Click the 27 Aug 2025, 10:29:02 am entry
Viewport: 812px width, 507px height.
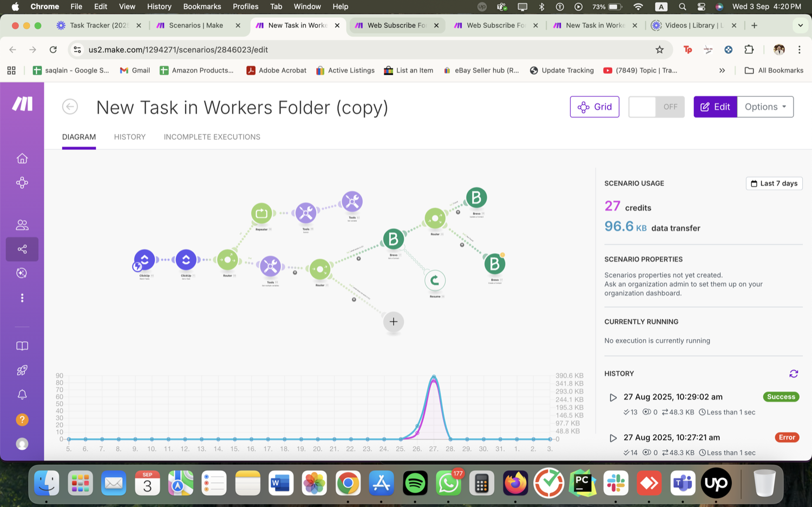pos(673,397)
